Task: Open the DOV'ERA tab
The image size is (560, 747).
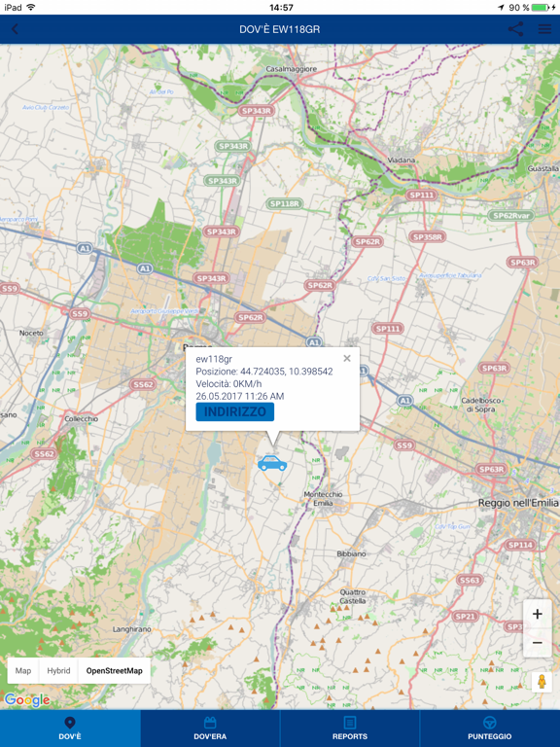Action: [210, 729]
